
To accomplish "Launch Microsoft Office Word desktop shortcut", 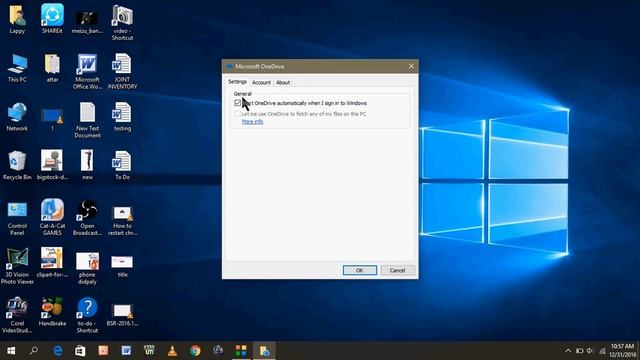I will coord(87,71).
